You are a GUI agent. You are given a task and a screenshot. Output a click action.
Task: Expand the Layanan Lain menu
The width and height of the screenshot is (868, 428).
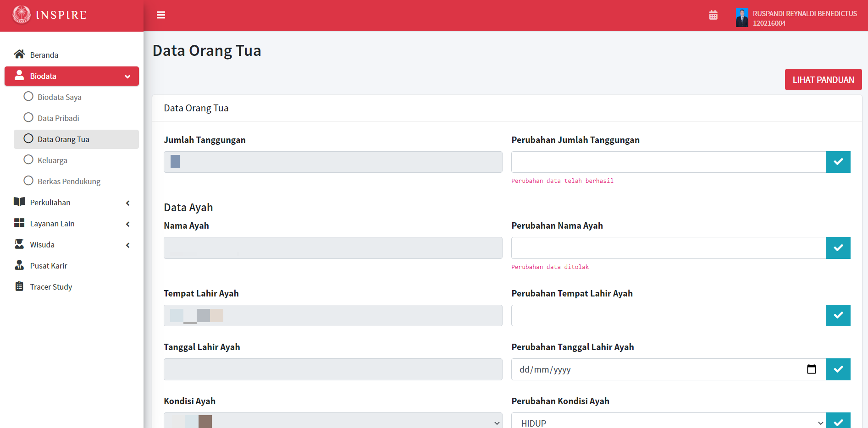click(127, 224)
